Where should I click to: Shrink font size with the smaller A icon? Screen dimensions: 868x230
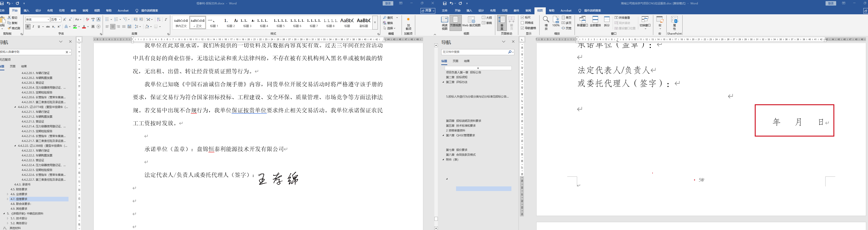click(x=70, y=20)
